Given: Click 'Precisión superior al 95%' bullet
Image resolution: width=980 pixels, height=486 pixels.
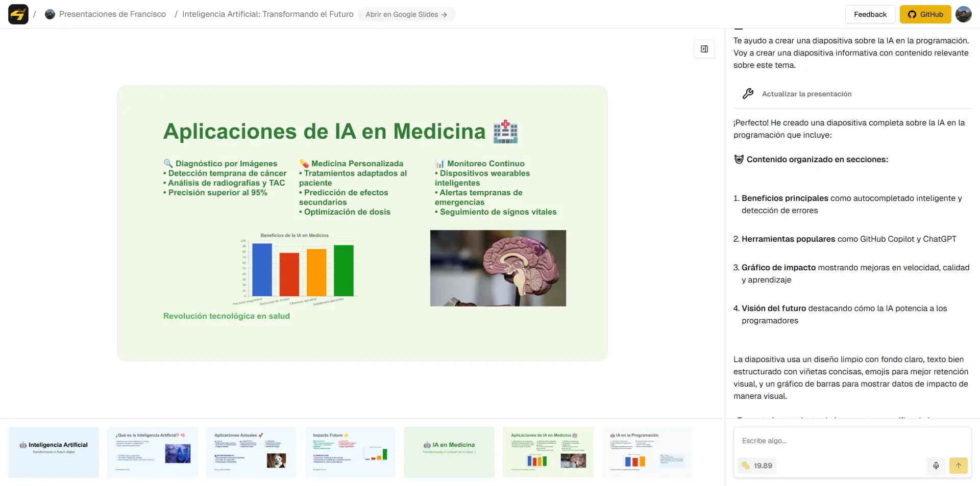Looking at the screenshot, I should pyautogui.click(x=215, y=193).
